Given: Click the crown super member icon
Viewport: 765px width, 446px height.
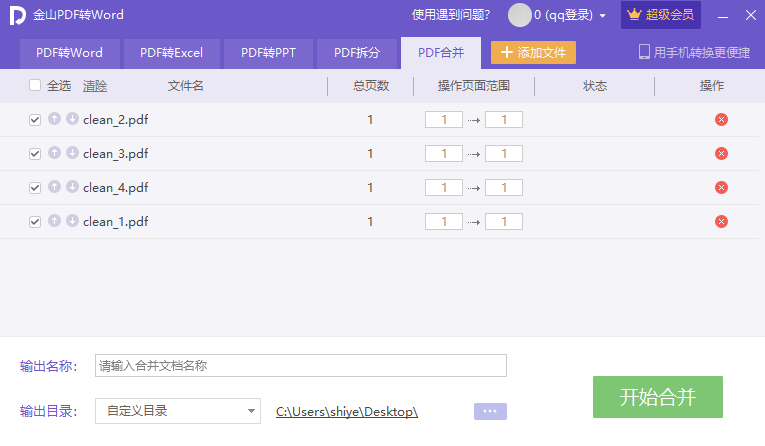Looking at the screenshot, I should coord(634,15).
